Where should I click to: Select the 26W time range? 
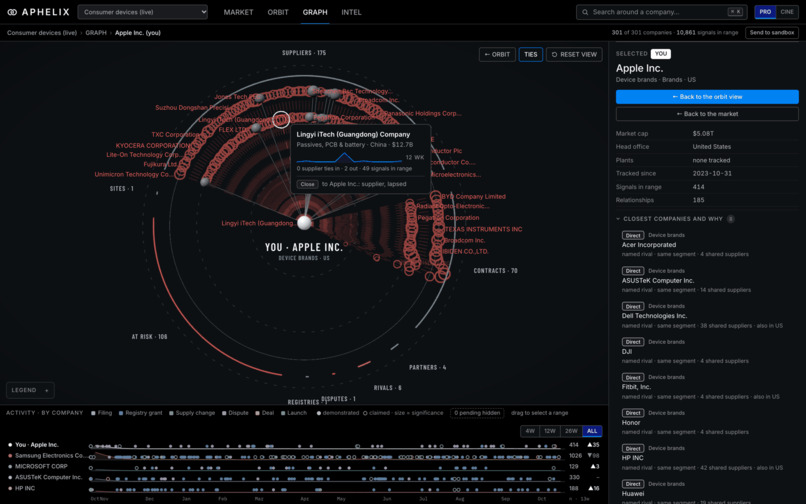tap(571, 431)
